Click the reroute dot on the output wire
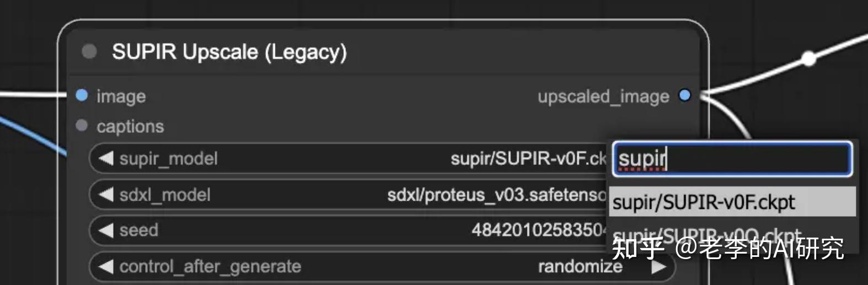The width and height of the screenshot is (868, 285). (809, 58)
